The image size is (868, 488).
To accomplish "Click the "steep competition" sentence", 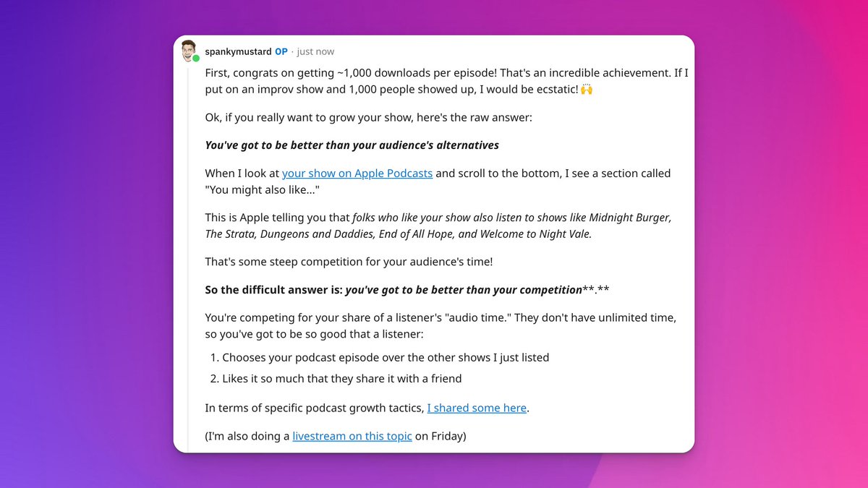I will (349, 262).
